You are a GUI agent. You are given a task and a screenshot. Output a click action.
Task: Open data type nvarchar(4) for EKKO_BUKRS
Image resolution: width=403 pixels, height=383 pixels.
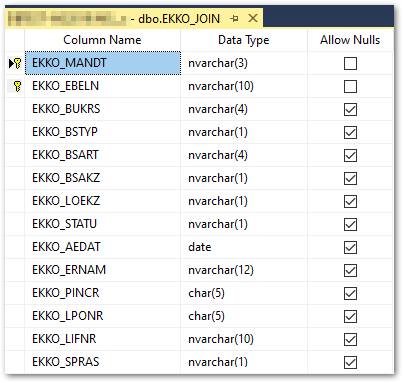(244, 109)
